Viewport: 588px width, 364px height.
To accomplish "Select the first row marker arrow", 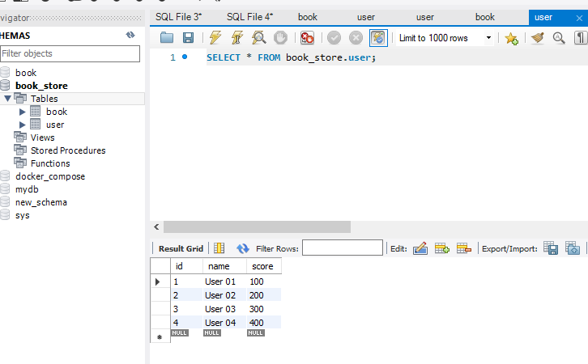I will (157, 281).
